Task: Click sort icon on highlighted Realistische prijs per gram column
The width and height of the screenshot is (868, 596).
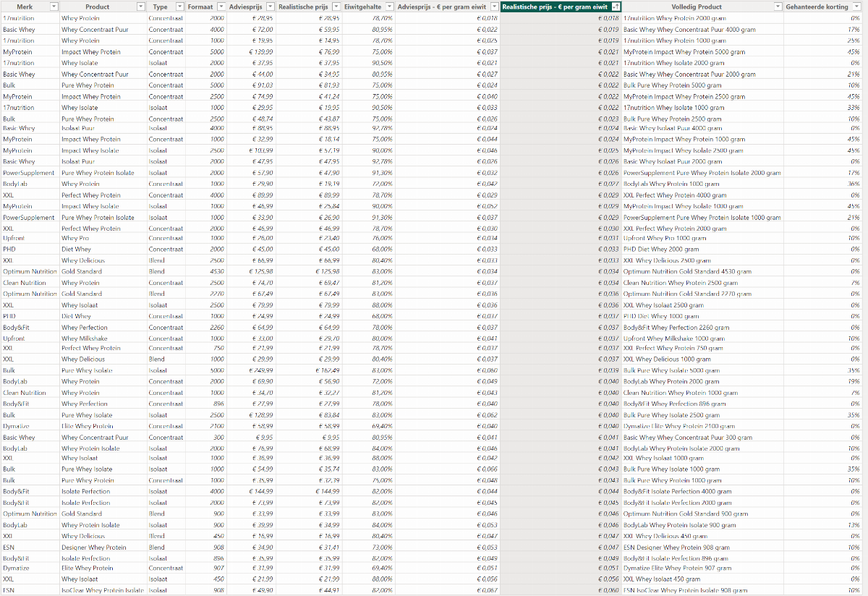Action: (615, 7)
